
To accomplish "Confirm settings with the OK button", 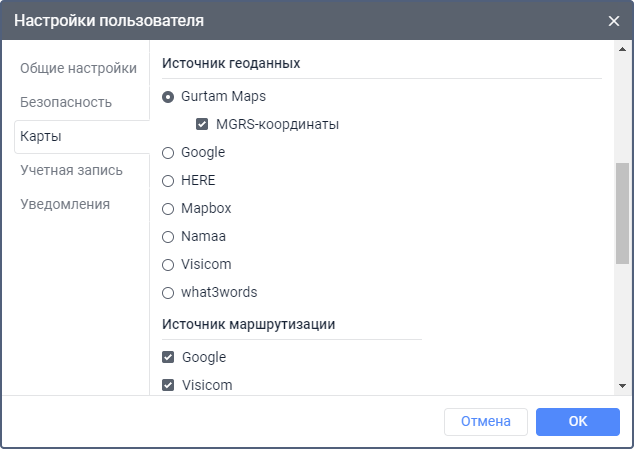I will [577, 422].
